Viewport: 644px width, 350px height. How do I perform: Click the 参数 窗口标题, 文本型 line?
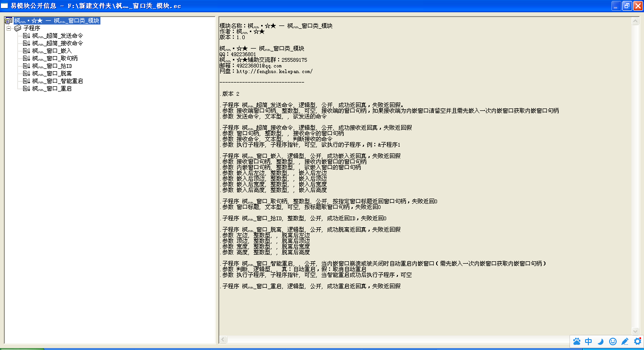tap(300, 207)
